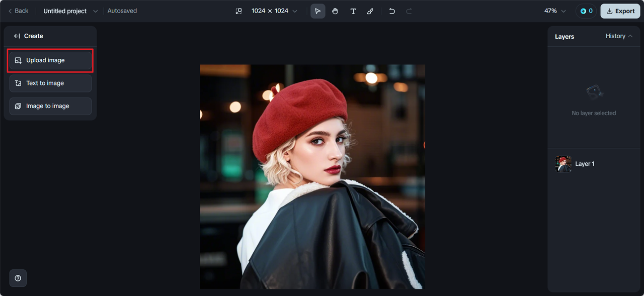Redo the last undone action

pyautogui.click(x=409, y=11)
